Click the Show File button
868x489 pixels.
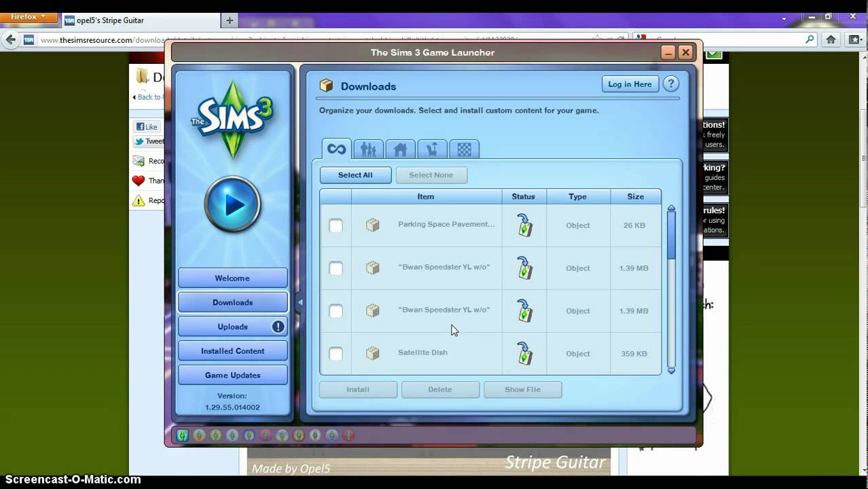point(522,389)
